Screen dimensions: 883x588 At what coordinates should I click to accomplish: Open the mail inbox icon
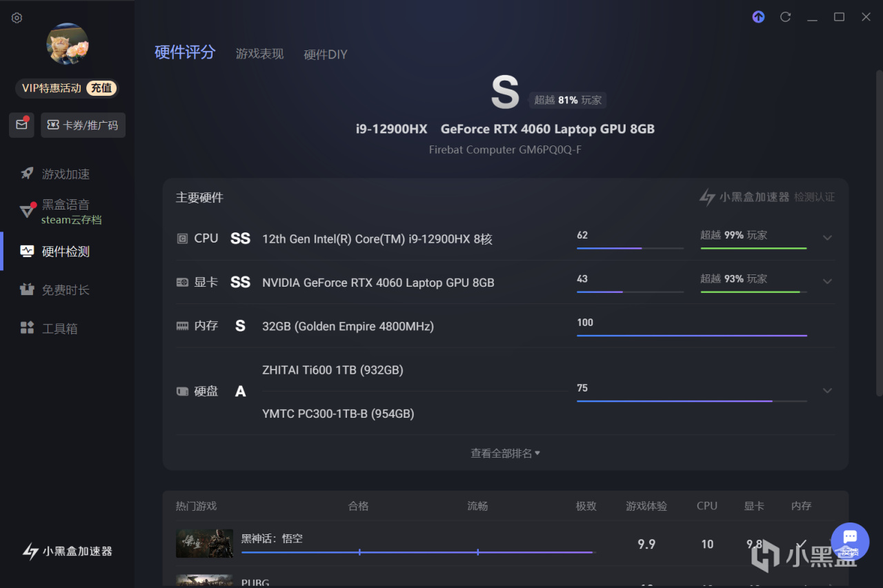tap(21, 125)
